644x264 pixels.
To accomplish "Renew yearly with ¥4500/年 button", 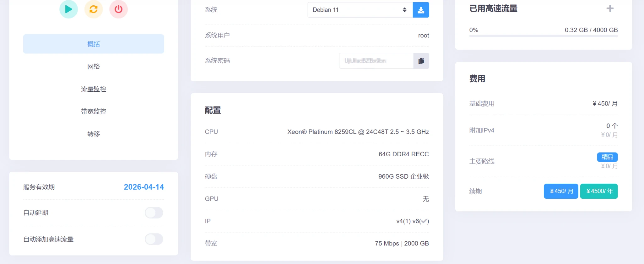I will [599, 191].
